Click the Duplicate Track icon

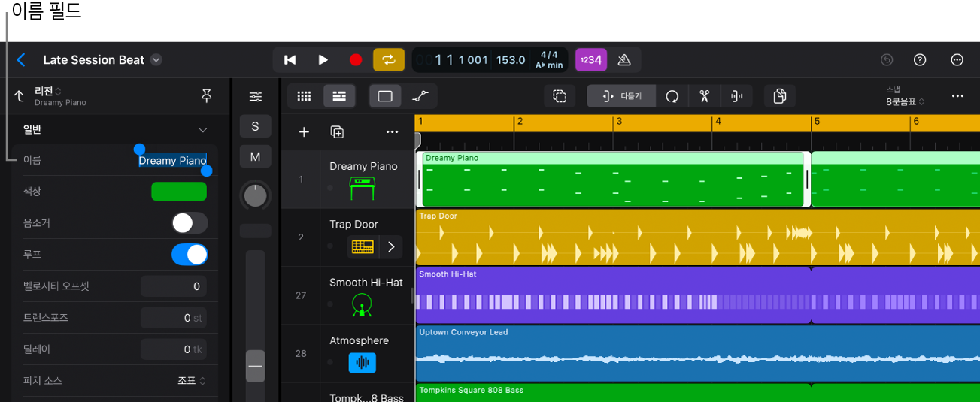337,132
